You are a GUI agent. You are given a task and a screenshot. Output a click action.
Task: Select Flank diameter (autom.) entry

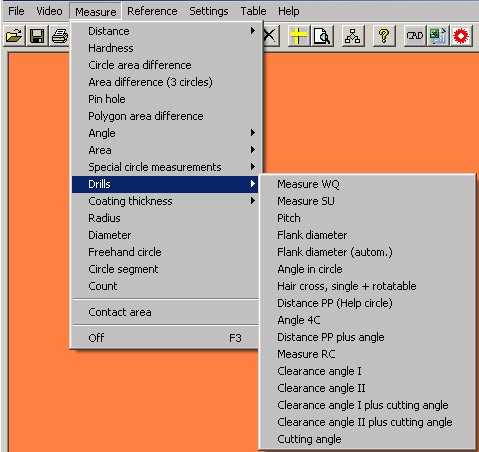335,252
